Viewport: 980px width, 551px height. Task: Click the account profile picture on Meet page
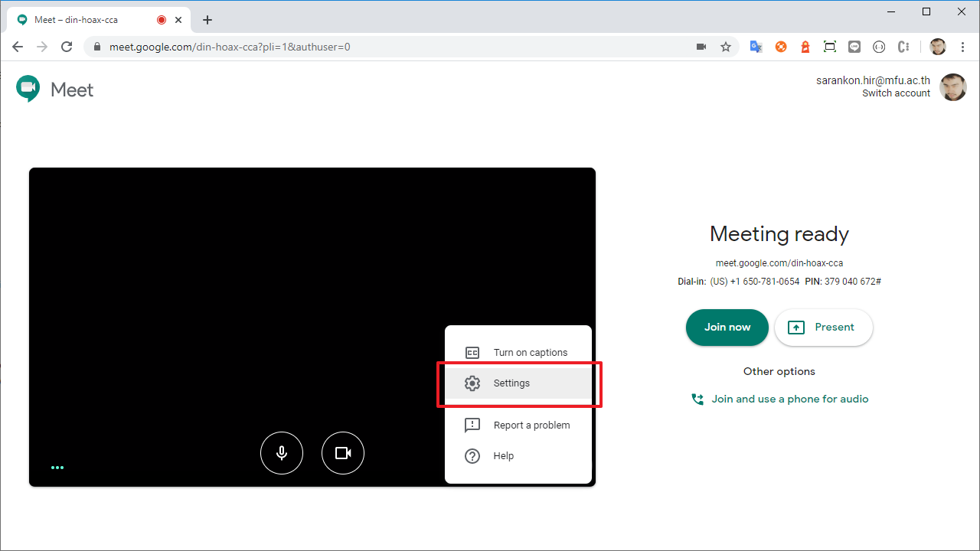click(x=953, y=87)
